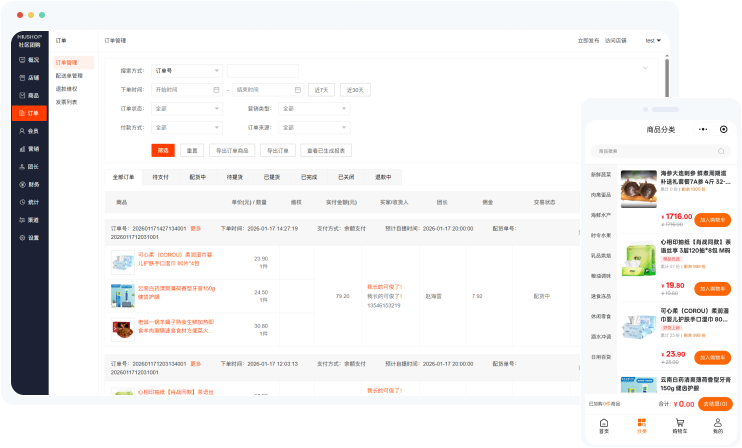The width and height of the screenshot is (742, 448).
Task: Open the test user account menu
Action: [x=652, y=41]
